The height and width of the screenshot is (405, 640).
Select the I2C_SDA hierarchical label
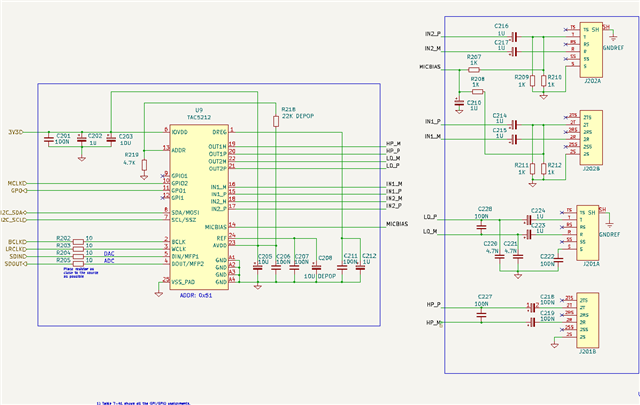pos(13,213)
